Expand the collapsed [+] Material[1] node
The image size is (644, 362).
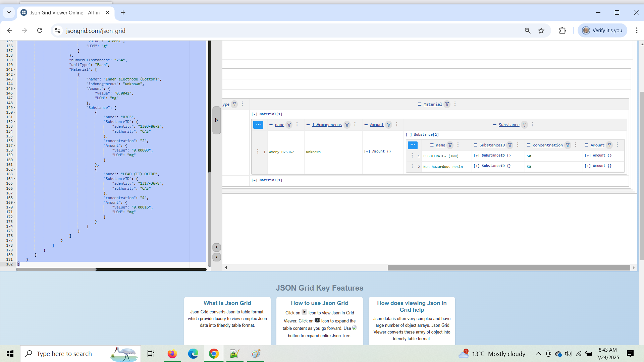click(x=254, y=180)
